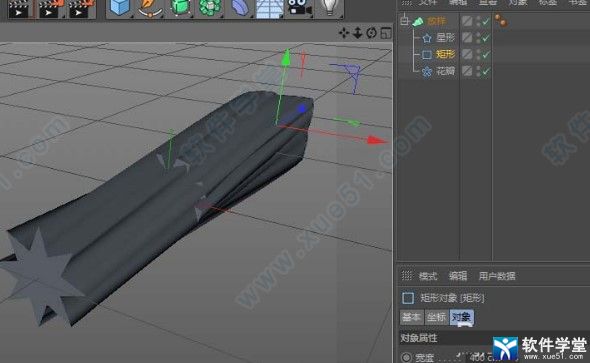Click the layer swatch of 星形 row
Screen dimensions: 590x363
click(x=467, y=38)
